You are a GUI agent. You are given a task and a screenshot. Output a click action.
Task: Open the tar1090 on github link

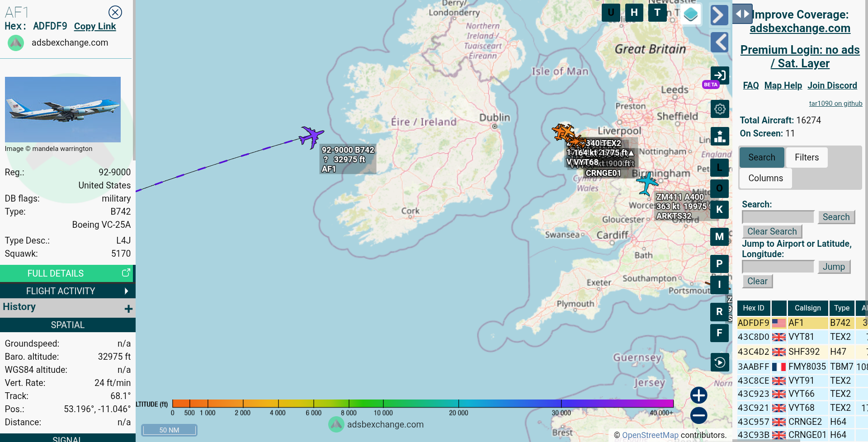(x=835, y=103)
